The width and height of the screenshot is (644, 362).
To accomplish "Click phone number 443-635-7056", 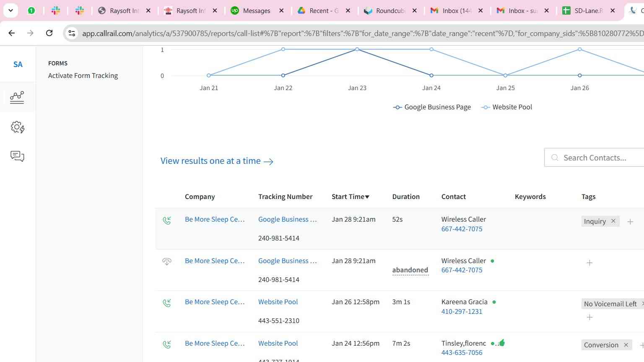I will click(x=462, y=352).
